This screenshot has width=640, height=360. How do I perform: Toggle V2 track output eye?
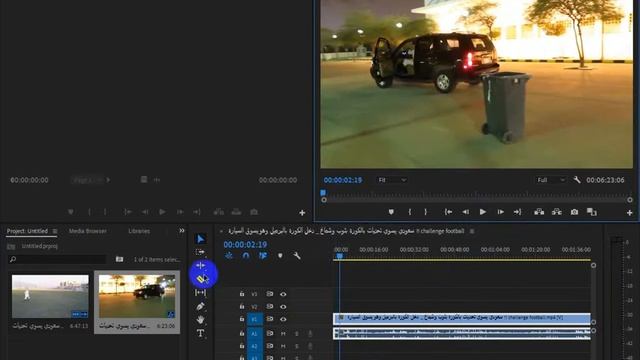click(x=283, y=307)
